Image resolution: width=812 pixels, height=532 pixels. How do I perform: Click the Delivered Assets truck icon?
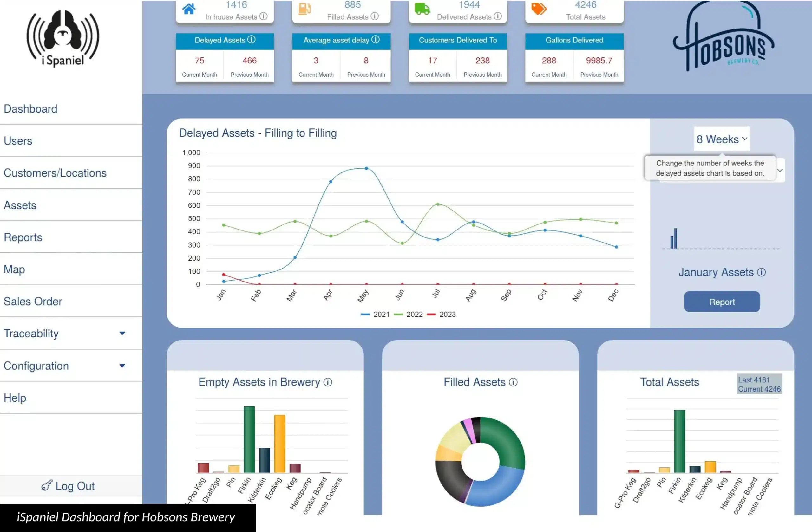422,9
